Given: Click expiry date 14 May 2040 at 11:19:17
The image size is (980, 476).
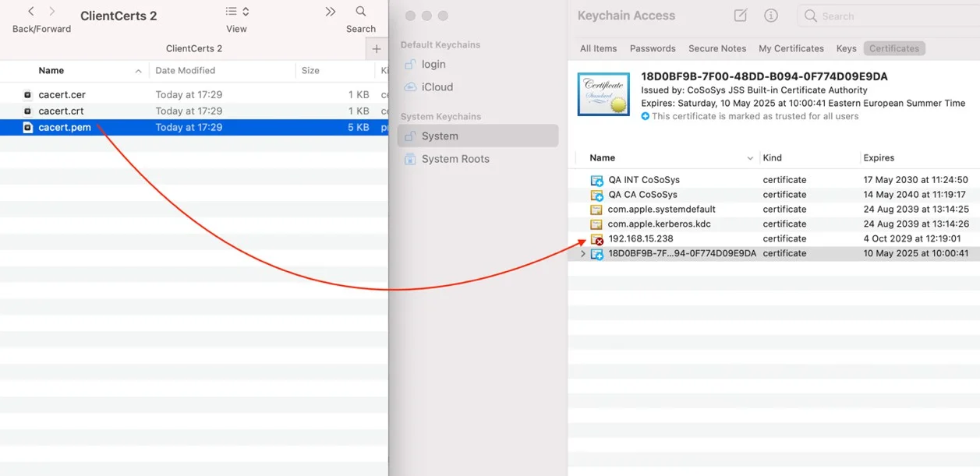Looking at the screenshot, I should pyautogui.click(x=915, y=195).
